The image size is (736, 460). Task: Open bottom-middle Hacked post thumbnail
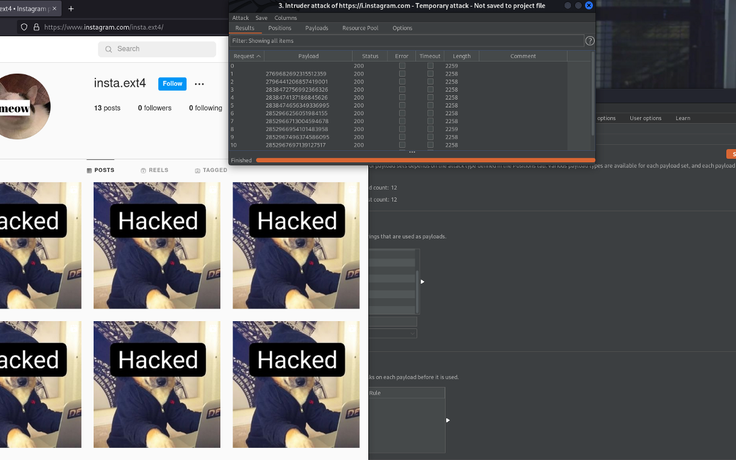(157, 384)
